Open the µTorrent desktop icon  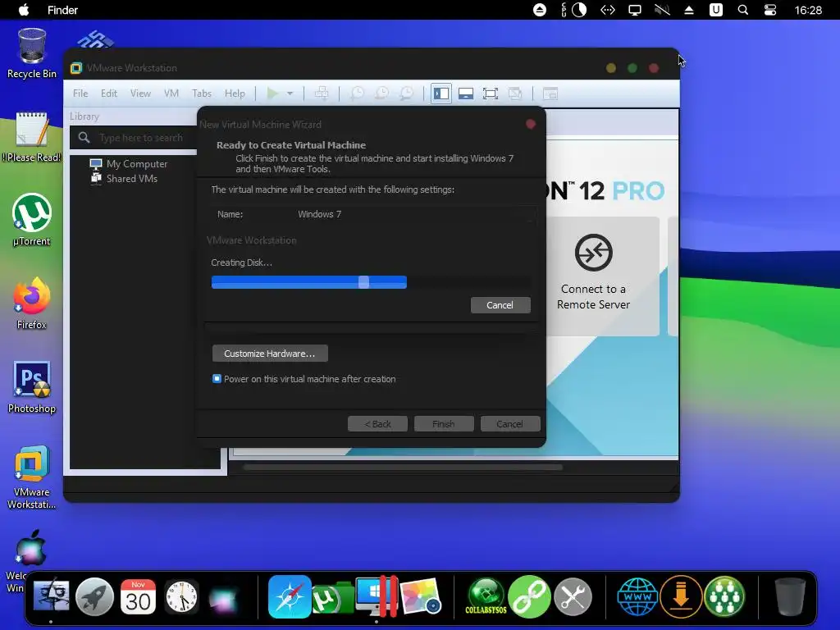pos(32,220)
